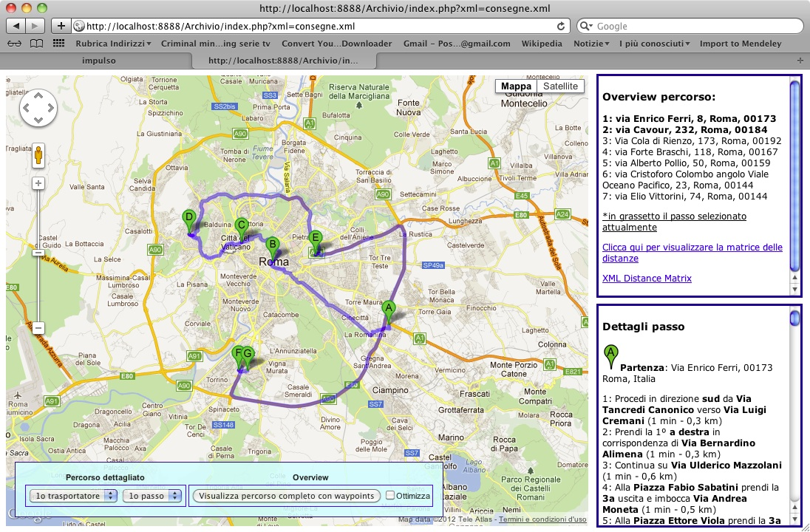This screenshot has height=532, width=810.
Task: Click route stop '5: via Alberto Pollio, 50'
Action: 687,163
